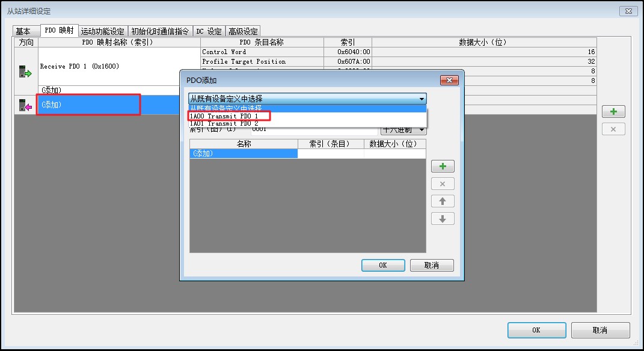Select the Receive PDO 1 (0x1600) row
Image resolution: width=644 pixels, height=351 pixels.
click(x=118, y=66)
